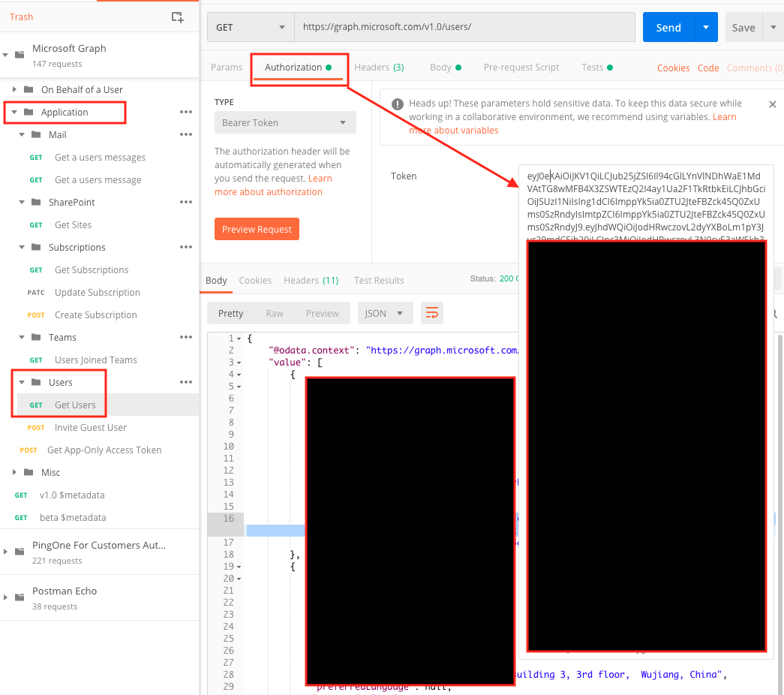Collapse the Application folder
Screen dimensions: 784x695
click(14, 112)
